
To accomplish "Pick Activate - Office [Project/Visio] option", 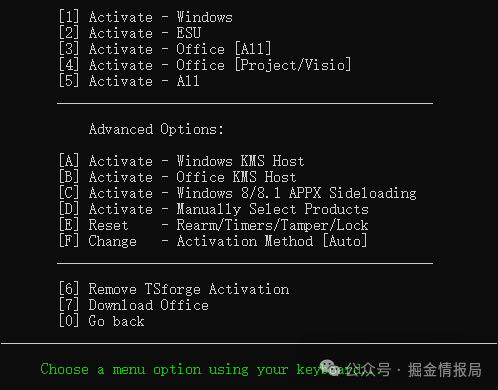I will tap(205, 65).
